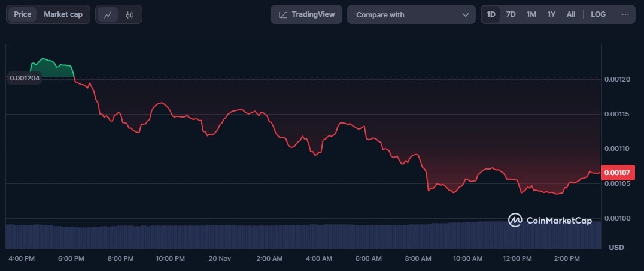Select the 1M time range

pyautogui.click(x=531, y=14)
